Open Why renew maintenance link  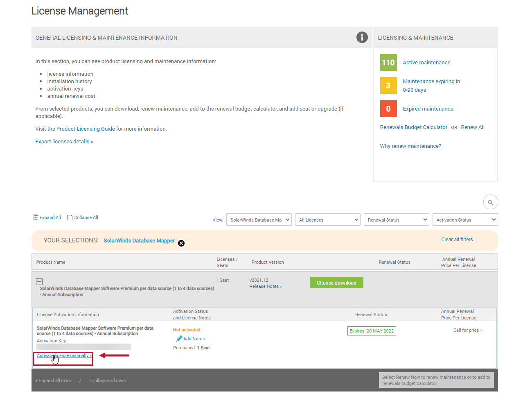(x=410, y=146)
